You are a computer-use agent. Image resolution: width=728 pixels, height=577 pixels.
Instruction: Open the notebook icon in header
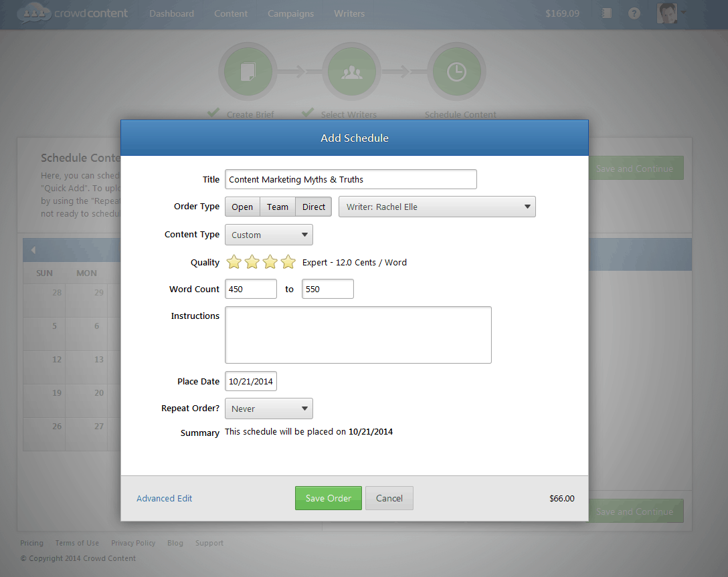[x=607, y=13]
